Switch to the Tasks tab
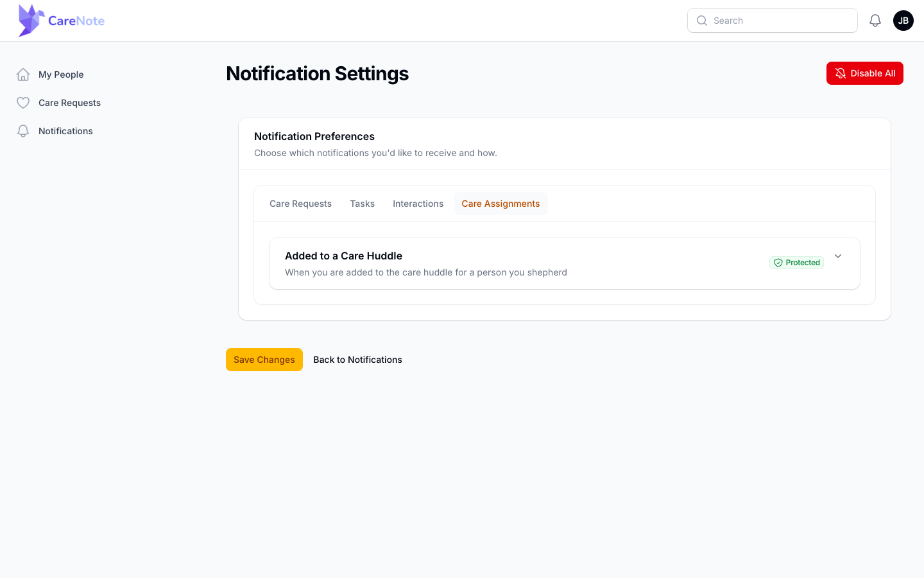 tap(363, 204)
